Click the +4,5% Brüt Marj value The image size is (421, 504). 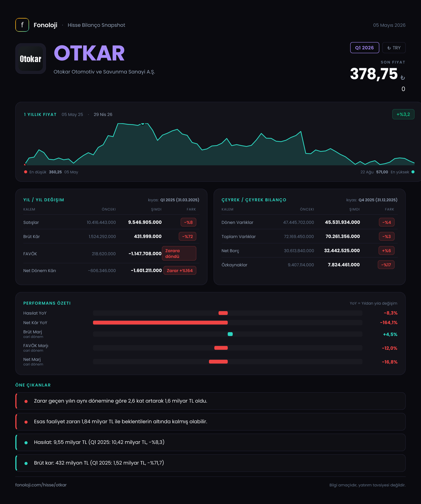click(390, 334)
